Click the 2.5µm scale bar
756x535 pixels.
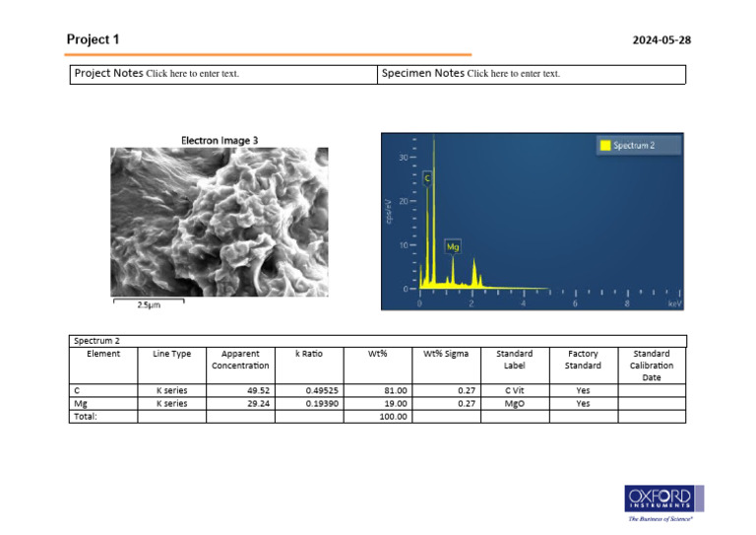[x=149, y=302]
